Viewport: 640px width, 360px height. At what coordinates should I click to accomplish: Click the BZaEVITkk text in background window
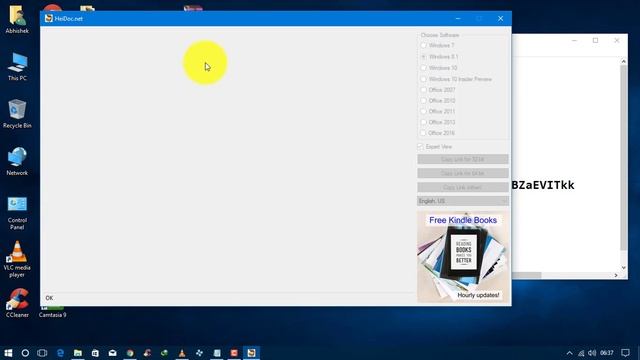click(543, 185)
